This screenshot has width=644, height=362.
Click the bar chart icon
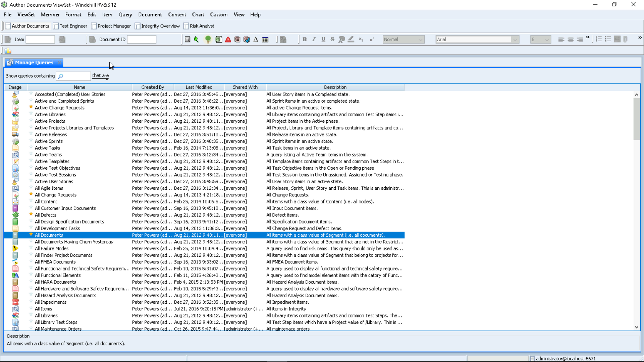click(8, 51)
